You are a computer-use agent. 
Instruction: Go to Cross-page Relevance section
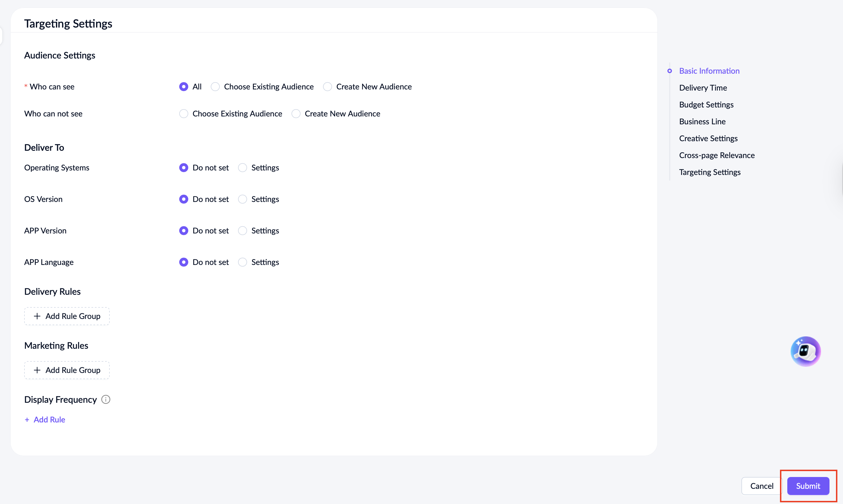click(x=716, y=155)
